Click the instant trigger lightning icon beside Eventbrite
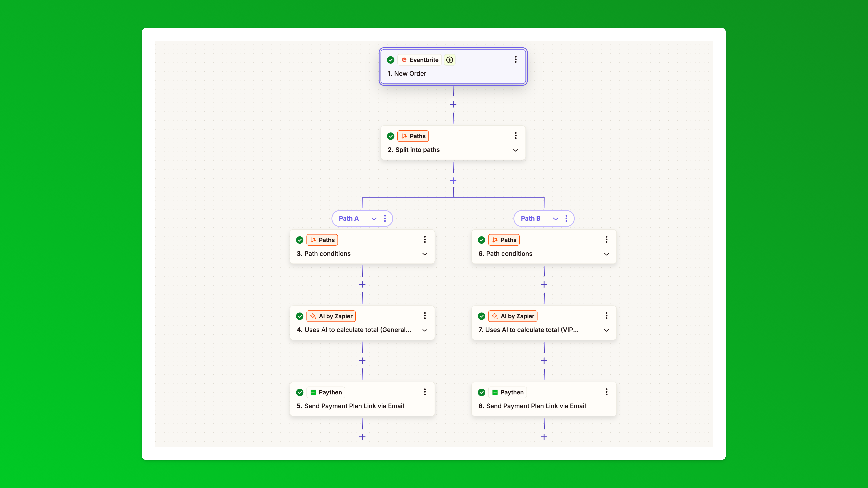Viewport: 868px width, 488px height. 449,60
